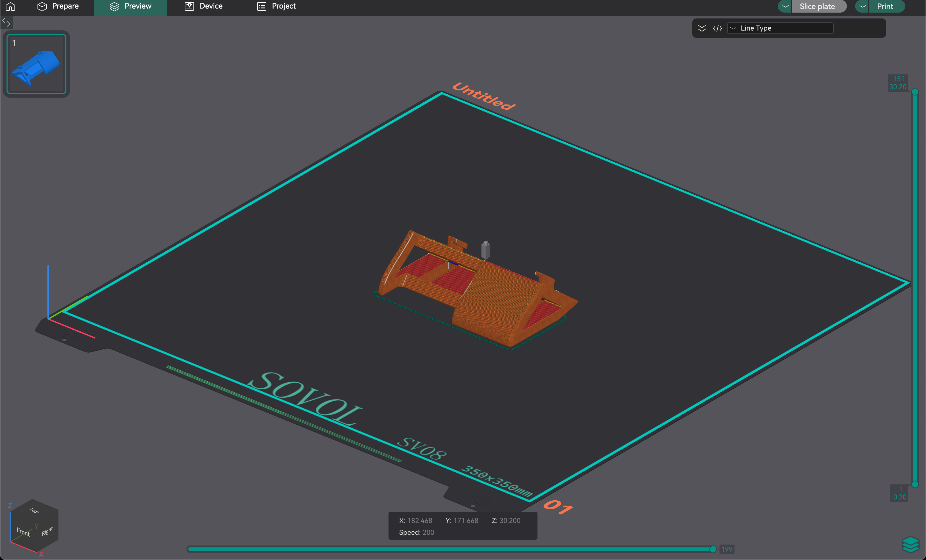Switch to the Prepare tab
The width and height of the screenshot is (926, 560).
[x=58, y=6]
